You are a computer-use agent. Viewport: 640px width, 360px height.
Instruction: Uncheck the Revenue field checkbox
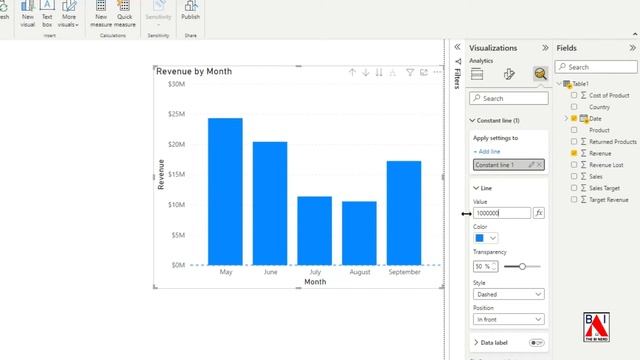[x=574, y=153]
